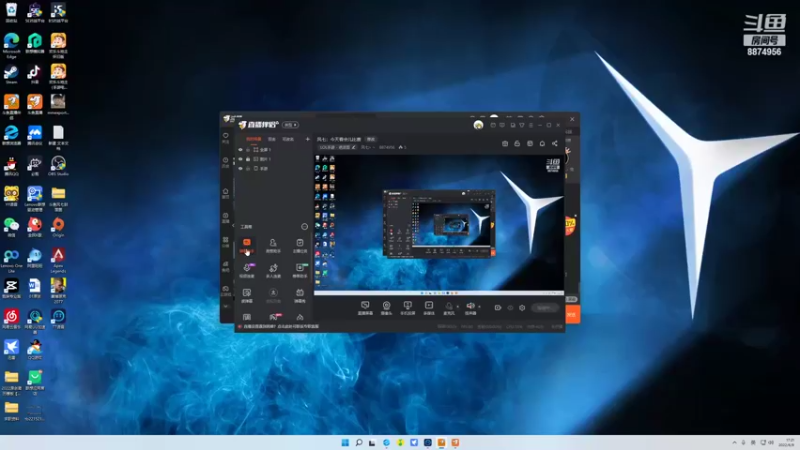The image size is (800, 450).
Task: Click the person-icon tool in toolbox
Action: click(273, 245)
